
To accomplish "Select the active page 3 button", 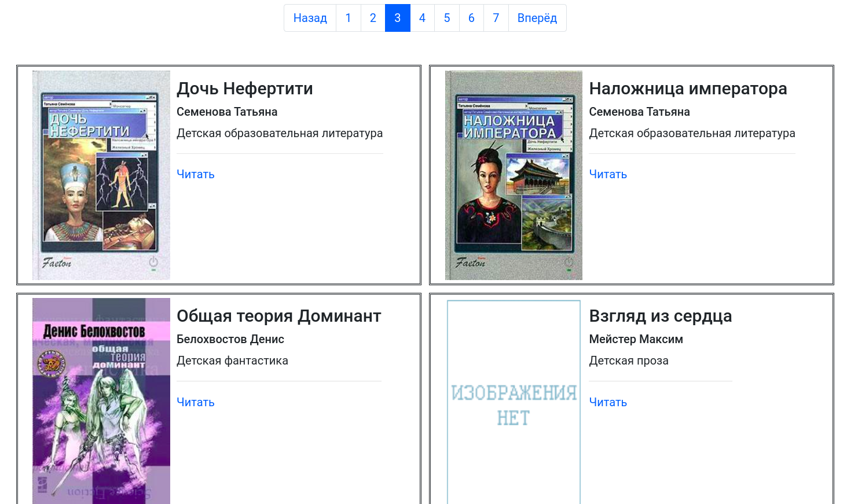I will click(x=397, y=18).
